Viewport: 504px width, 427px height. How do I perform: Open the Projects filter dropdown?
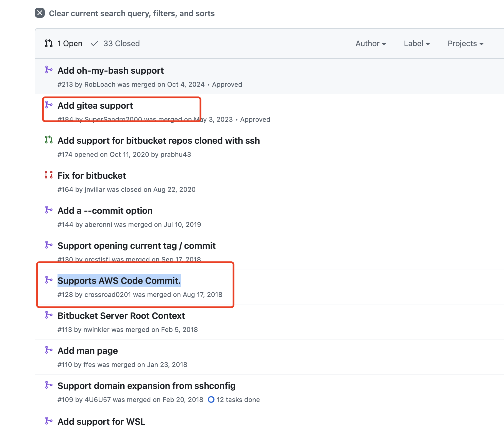click(x=465, y=44)
